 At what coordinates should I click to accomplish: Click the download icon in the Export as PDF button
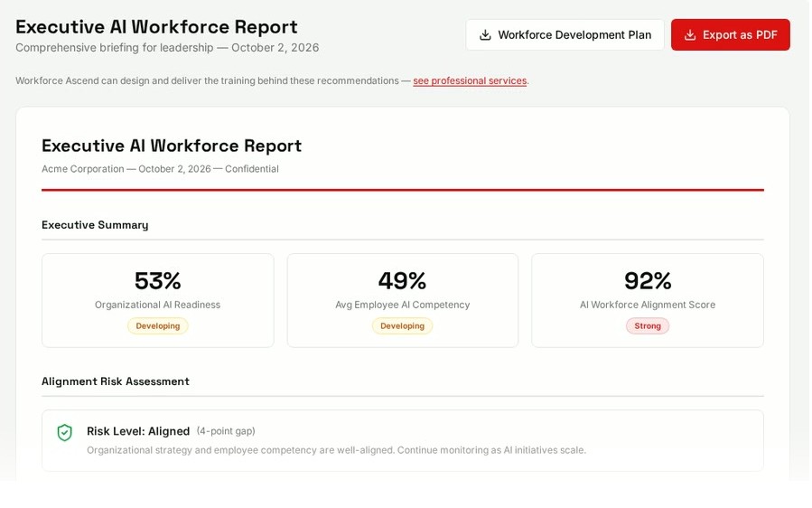[690, 34]
